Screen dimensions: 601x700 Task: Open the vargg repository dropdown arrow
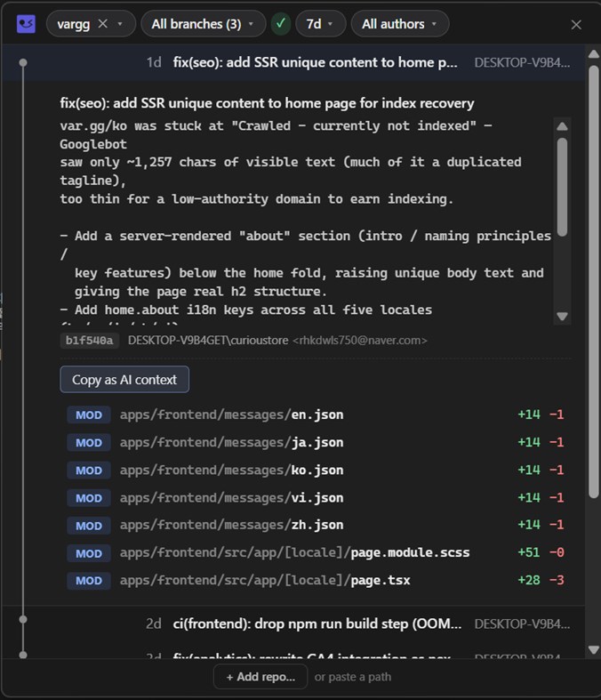120,24
